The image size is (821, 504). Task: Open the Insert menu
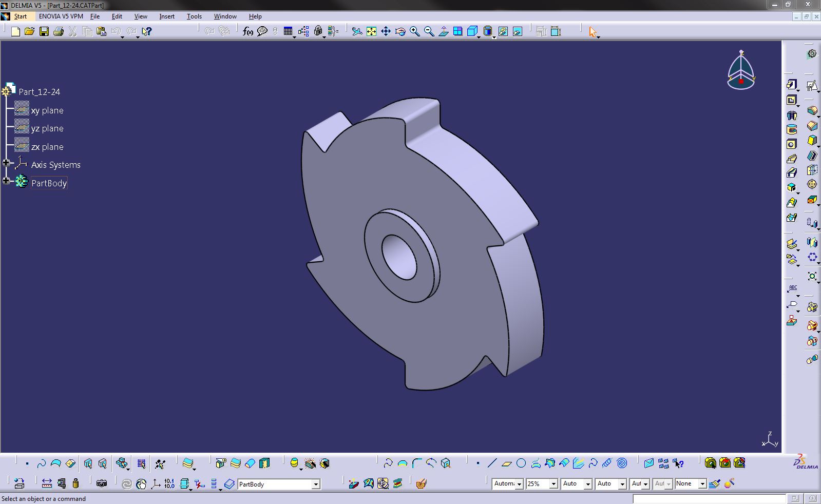click(167, 16)
